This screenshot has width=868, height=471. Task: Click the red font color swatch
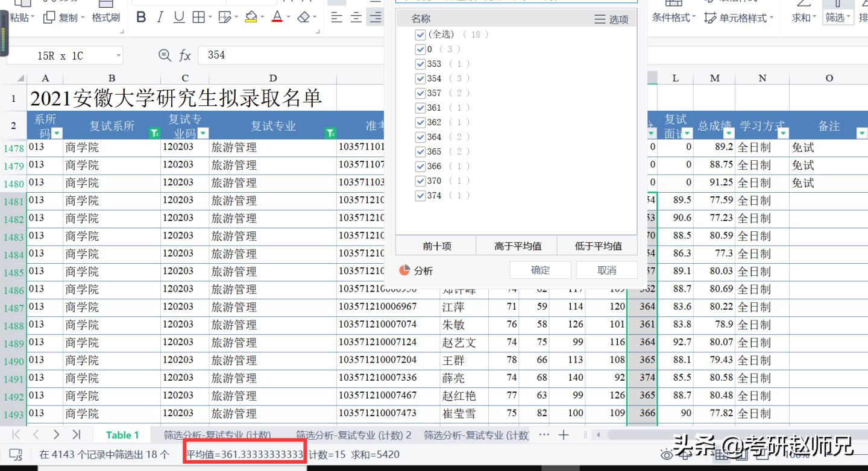(x=277, y=17)
